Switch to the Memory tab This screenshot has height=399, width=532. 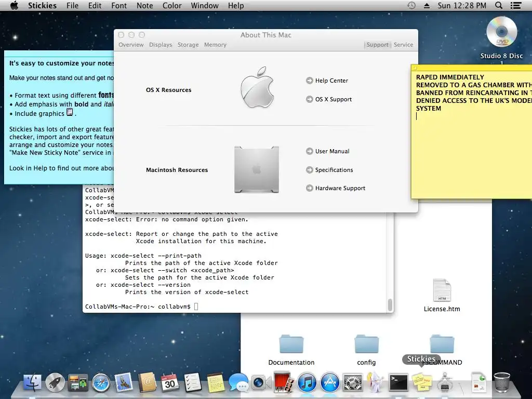[215, 45]
